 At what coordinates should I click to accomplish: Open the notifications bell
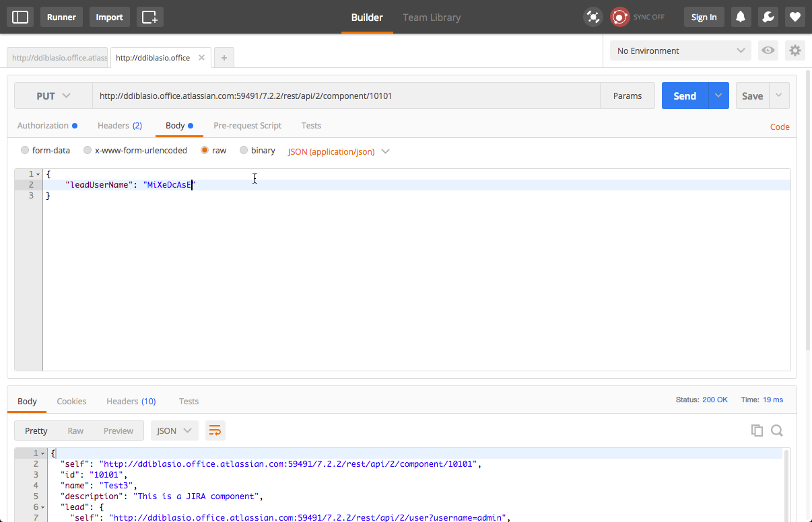[741, 17]
